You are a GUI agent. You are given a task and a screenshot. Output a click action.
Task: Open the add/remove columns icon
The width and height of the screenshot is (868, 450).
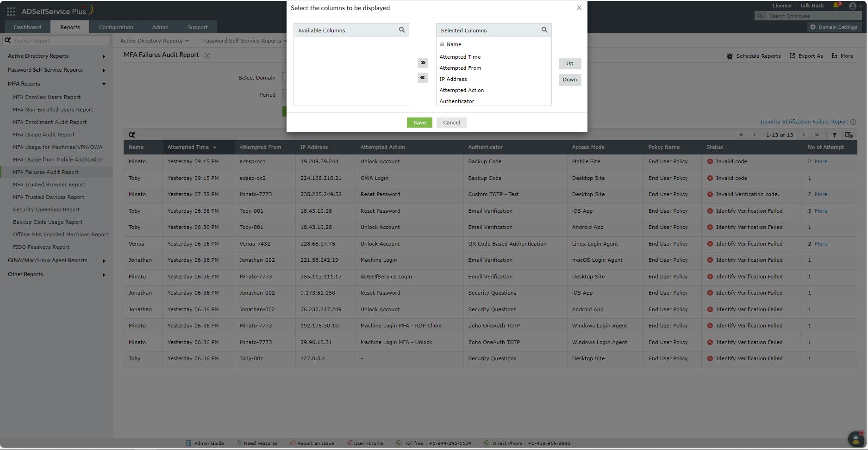coord(849,135)
